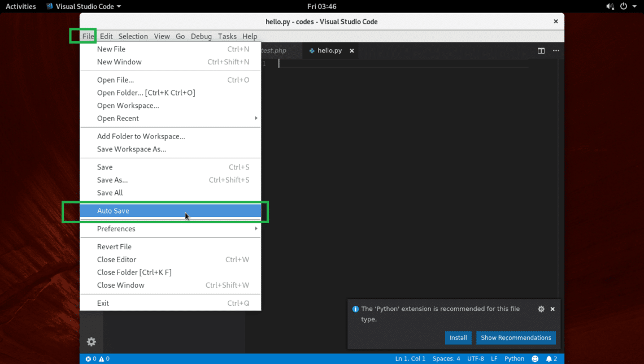Click Spaces: 4 indentation setting
The height and width of the screenshot is (364, 644).
[446, 359]
